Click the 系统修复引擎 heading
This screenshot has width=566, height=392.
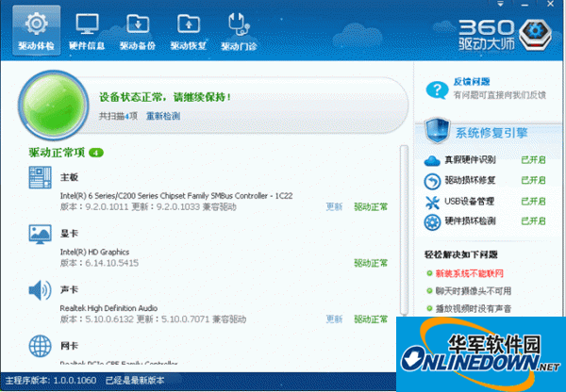pos(491,133)
